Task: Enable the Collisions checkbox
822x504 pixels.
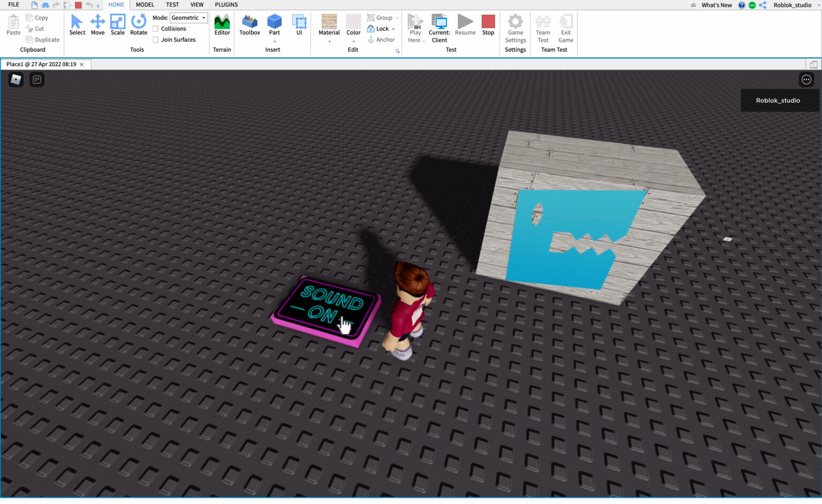Action: coord(155,28)
